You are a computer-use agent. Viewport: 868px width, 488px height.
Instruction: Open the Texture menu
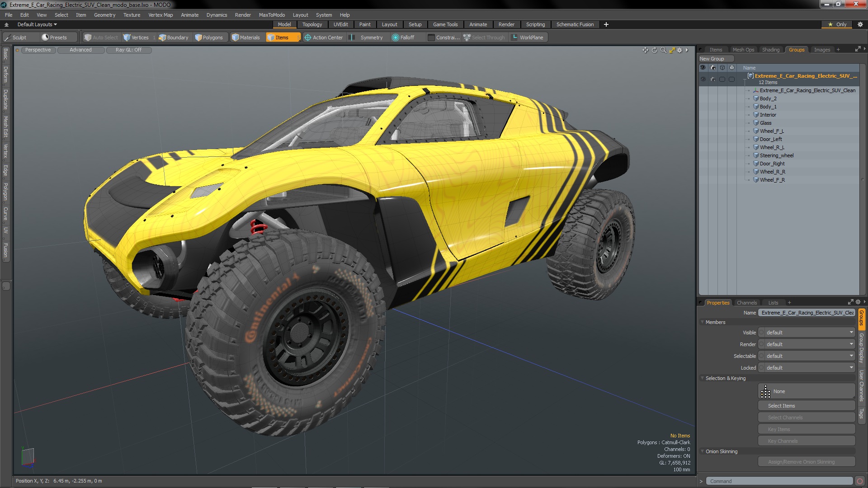pyautogui.click(x=132, y=15)
